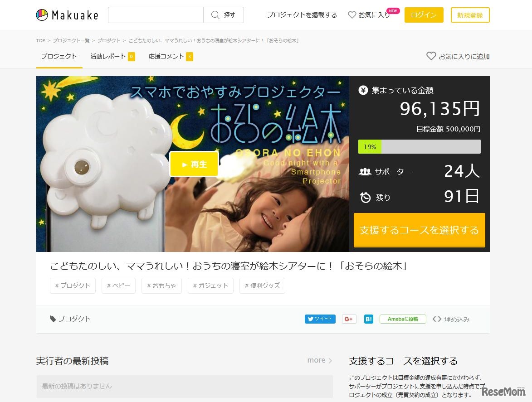
Task: Share on Google+ button
Action: tap(349, 319)
